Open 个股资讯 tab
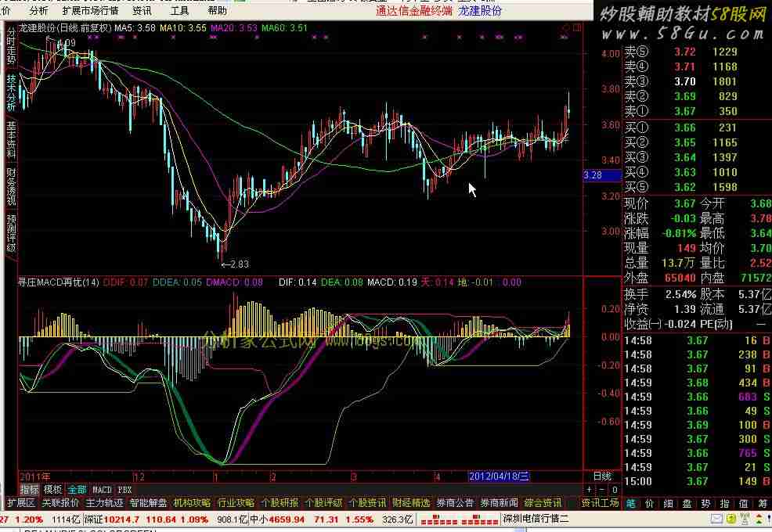The image size is (772, 532). pos(367,503)
